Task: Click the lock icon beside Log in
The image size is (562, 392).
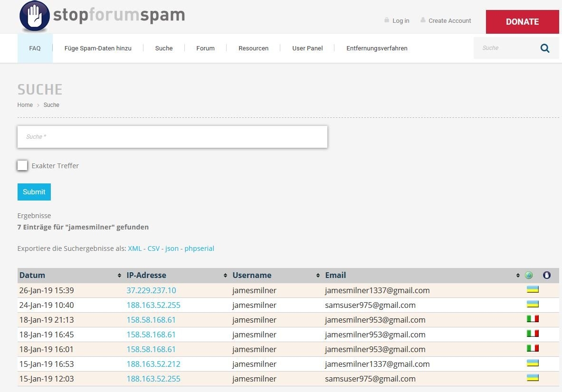Action: point(387,20)
